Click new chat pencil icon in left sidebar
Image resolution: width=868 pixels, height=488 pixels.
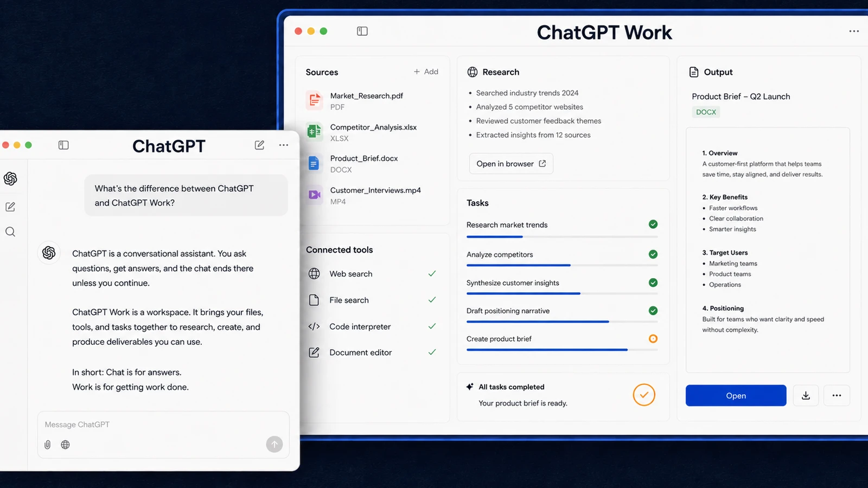click(10, 207)
